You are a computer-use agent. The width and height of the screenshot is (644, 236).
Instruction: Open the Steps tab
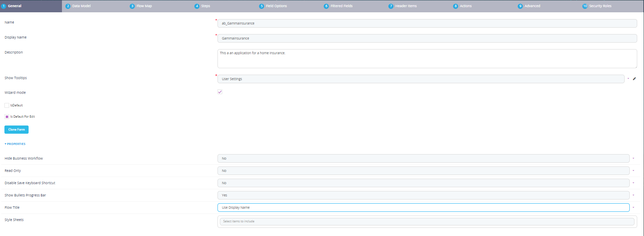[x=205, y=6]
